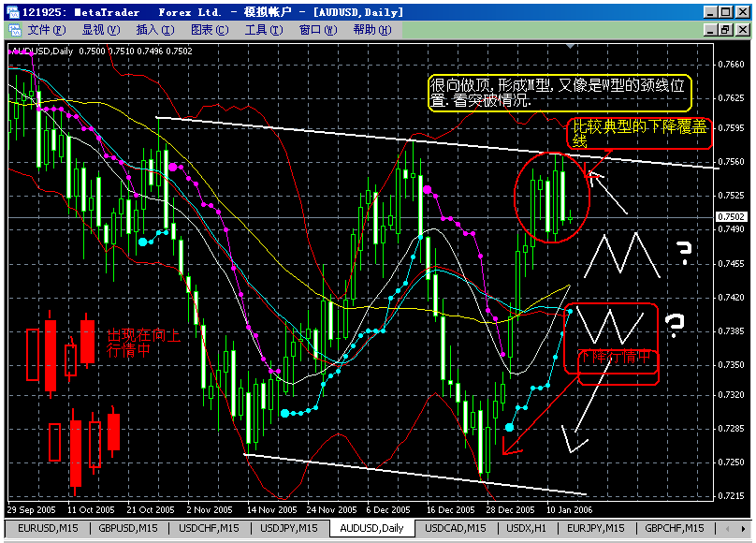
Task: Click the MetaTrader title bar application icon
Action: click(13, 12)
